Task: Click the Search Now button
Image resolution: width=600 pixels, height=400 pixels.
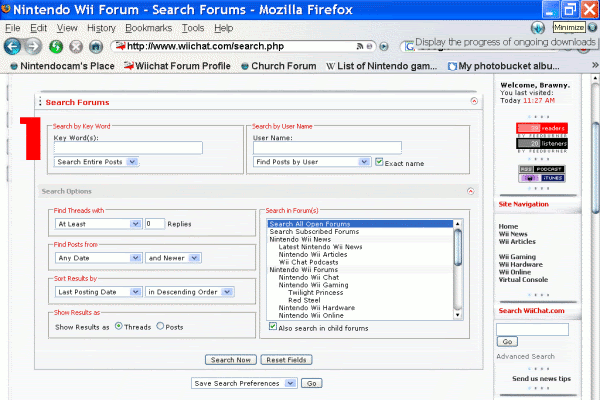Action: point(231,360)
